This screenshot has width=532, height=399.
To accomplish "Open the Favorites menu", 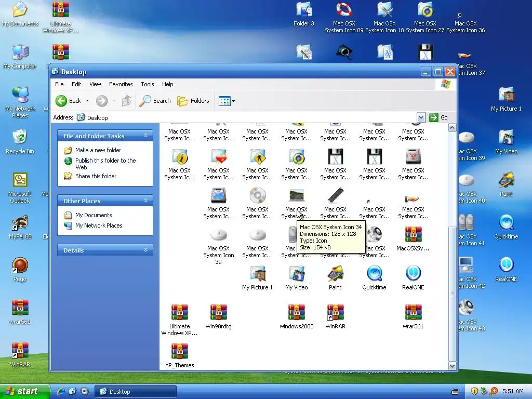I will [x=121, y=84].
